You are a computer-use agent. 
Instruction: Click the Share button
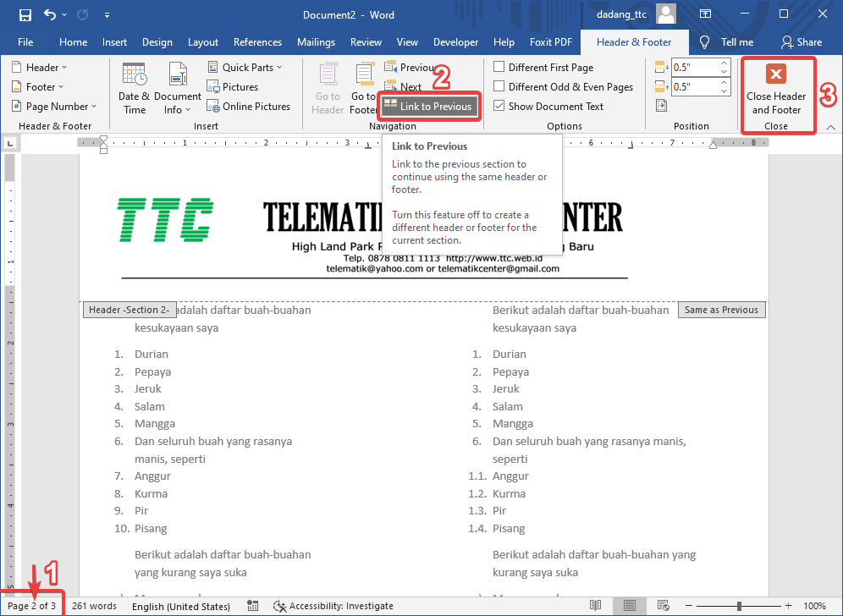click(x=801, y=42)
